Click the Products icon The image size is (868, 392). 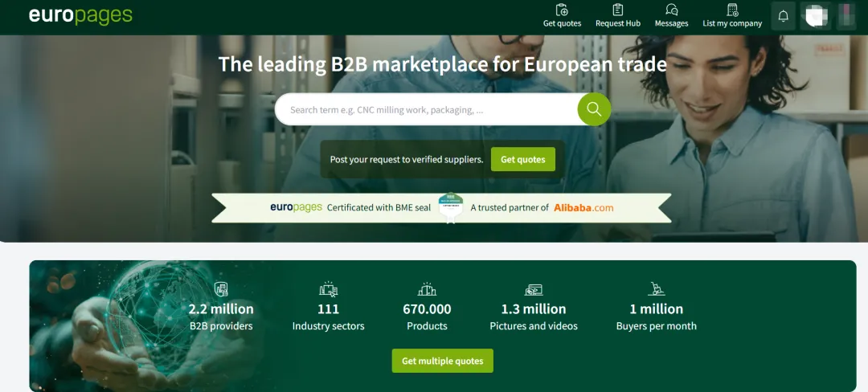pyautogui.click(x=427, y=288)
